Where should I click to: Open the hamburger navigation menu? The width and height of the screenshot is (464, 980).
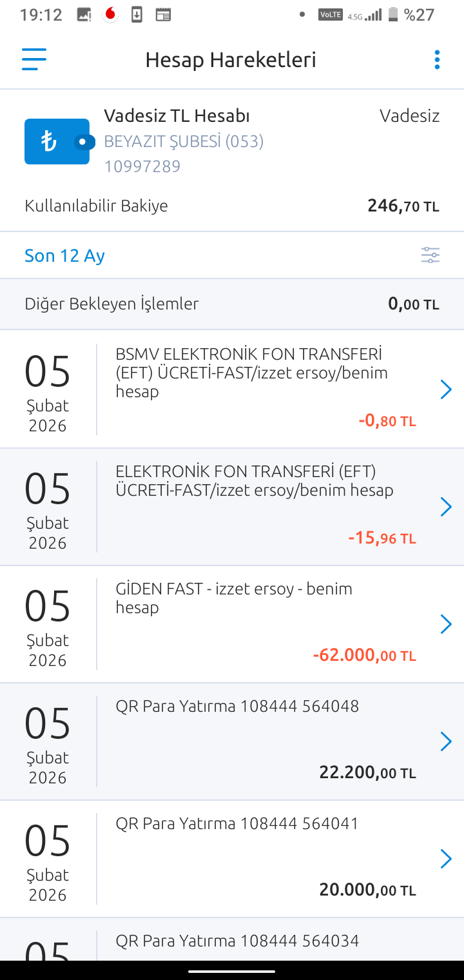coord(34,59)
